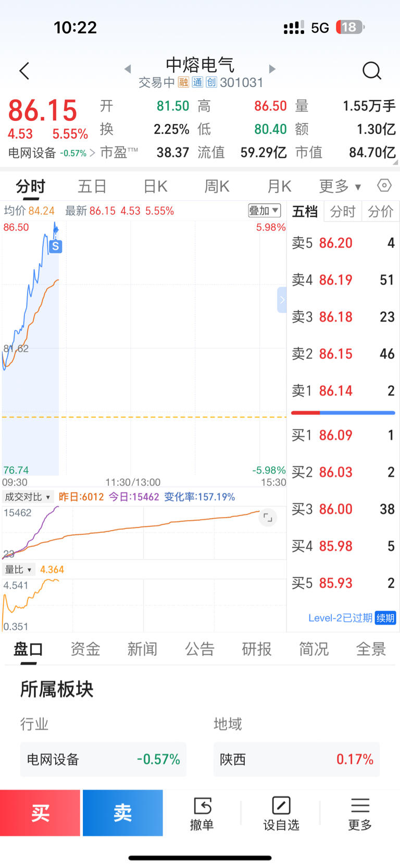
Task: Expand the 成交对比 indicator dropdown
Action: click(x=28, y=497)
